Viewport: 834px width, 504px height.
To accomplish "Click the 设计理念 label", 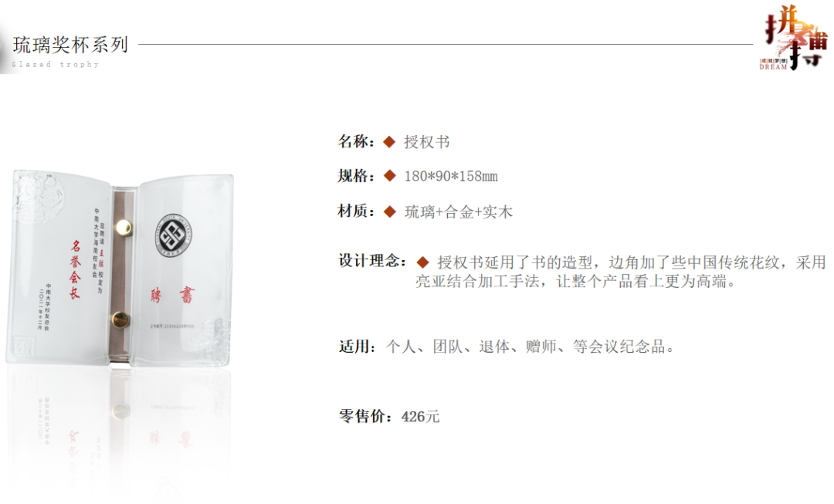I will click(x=373, y=261).
